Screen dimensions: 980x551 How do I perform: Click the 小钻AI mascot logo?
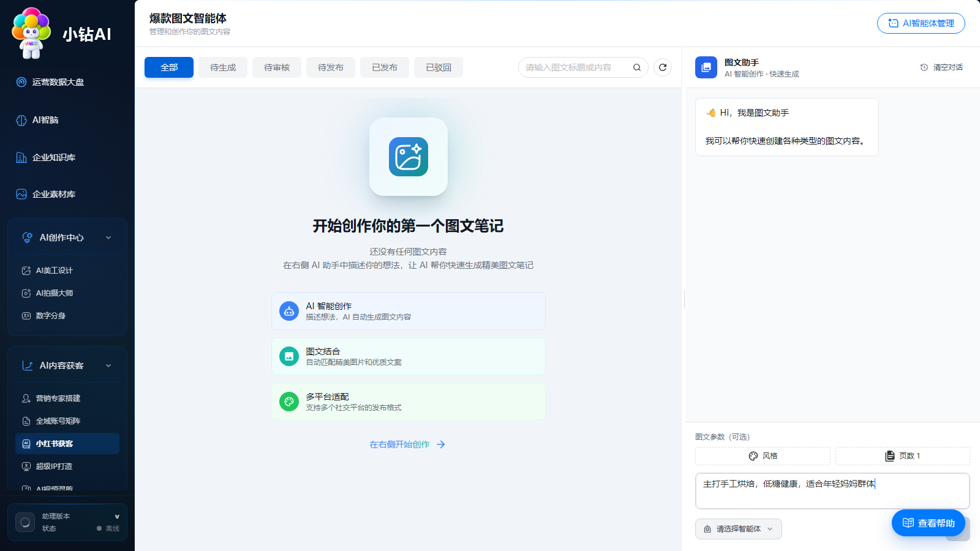(x=31, y=33)
